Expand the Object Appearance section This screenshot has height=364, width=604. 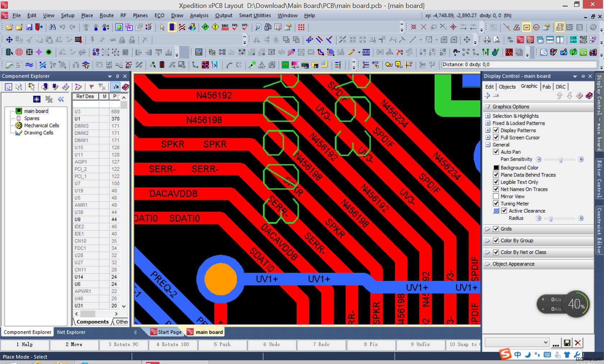point(488,264)
